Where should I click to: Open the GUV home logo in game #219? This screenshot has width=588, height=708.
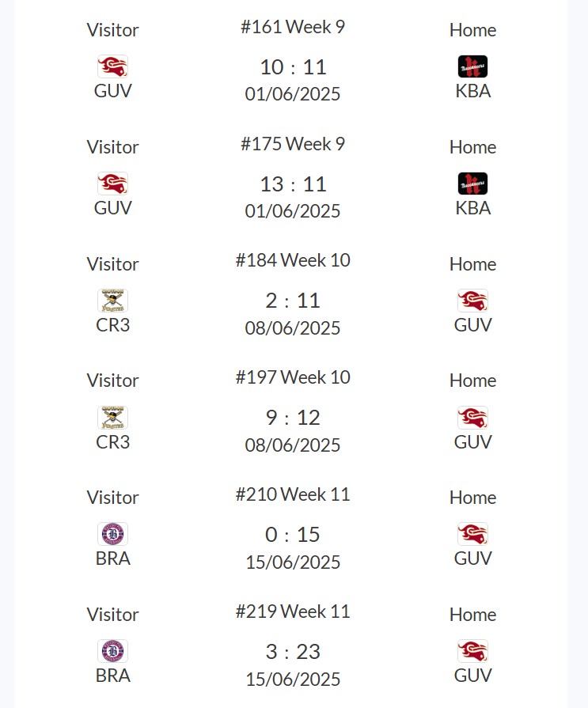coord(472,651)
